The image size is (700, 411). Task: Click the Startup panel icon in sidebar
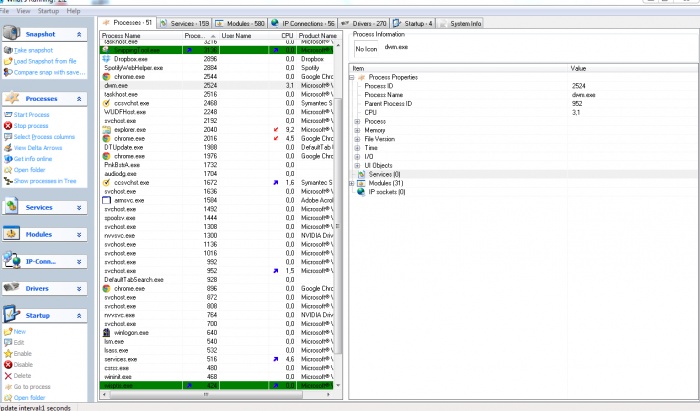click(12, 314)
